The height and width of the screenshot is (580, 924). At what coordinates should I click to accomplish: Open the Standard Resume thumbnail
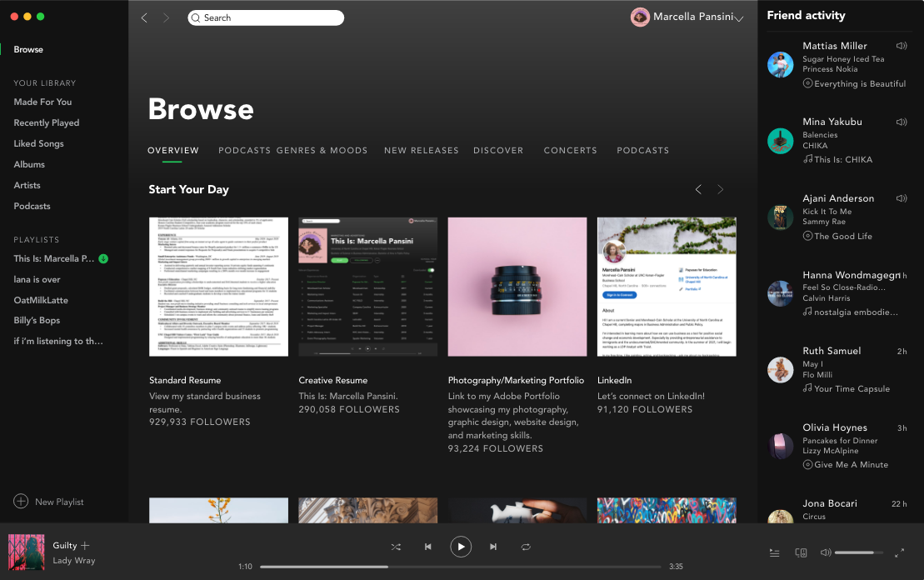tap(218, 287)
